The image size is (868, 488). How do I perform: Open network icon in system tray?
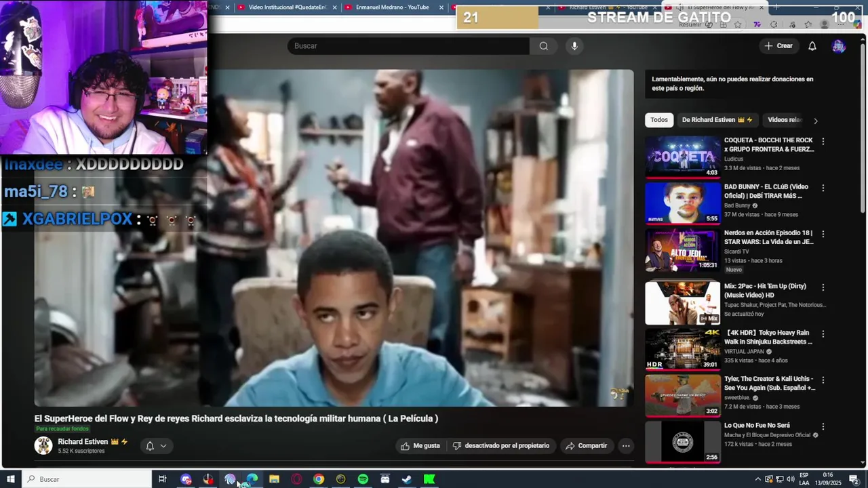[x=779, y=479]
